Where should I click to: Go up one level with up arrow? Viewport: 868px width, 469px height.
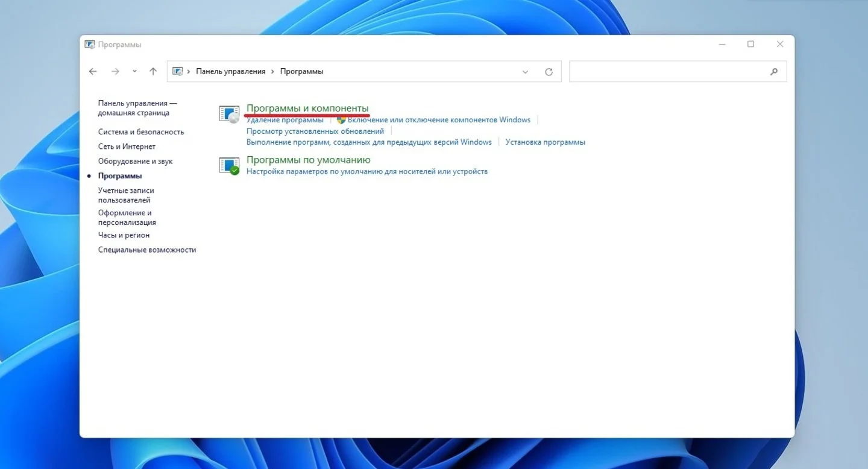point(153,71)
